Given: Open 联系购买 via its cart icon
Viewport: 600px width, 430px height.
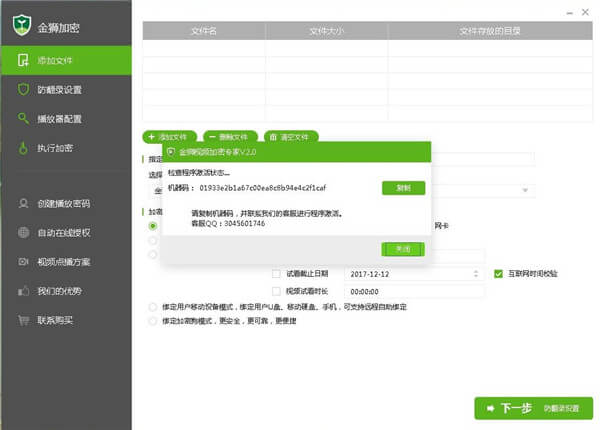Looking at the screenshot, I should click(x=23, y=320).
